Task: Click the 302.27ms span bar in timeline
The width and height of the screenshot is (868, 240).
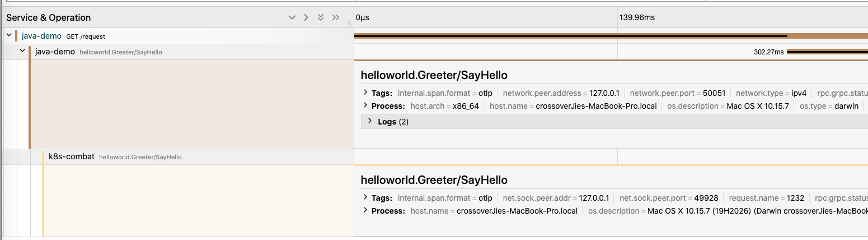Action: tap(827, 52)
